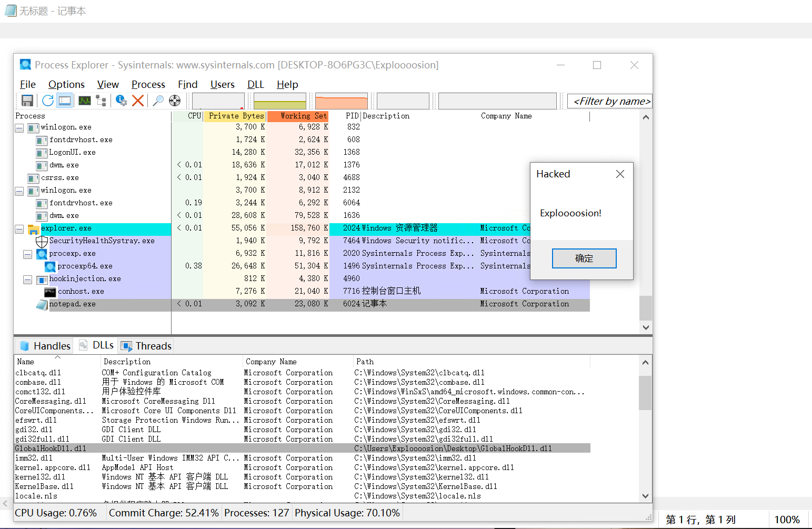812x529 pixels.
Task: Click the Find Handle or DLL magnifier
Action: coord(158,101)
